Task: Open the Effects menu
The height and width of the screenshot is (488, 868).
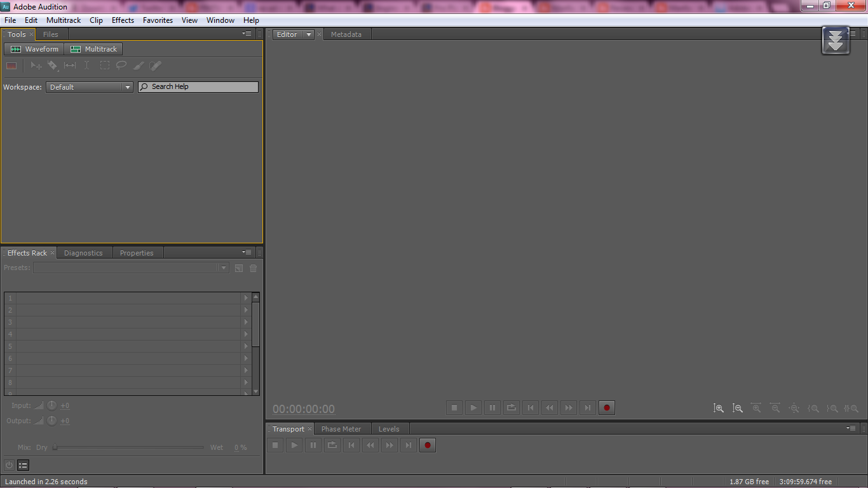Action: [x=123, y=20]
